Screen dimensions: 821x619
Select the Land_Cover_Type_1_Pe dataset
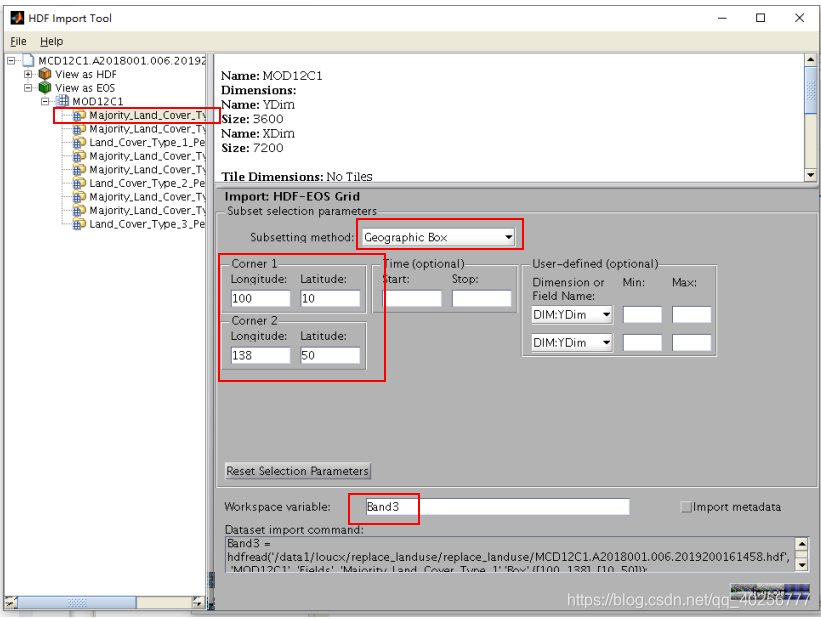coord(147,142)
